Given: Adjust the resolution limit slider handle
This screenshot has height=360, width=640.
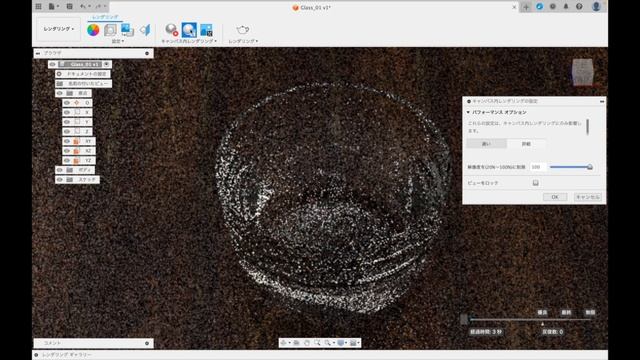Looking at the screenshot, I should point(589,167).
